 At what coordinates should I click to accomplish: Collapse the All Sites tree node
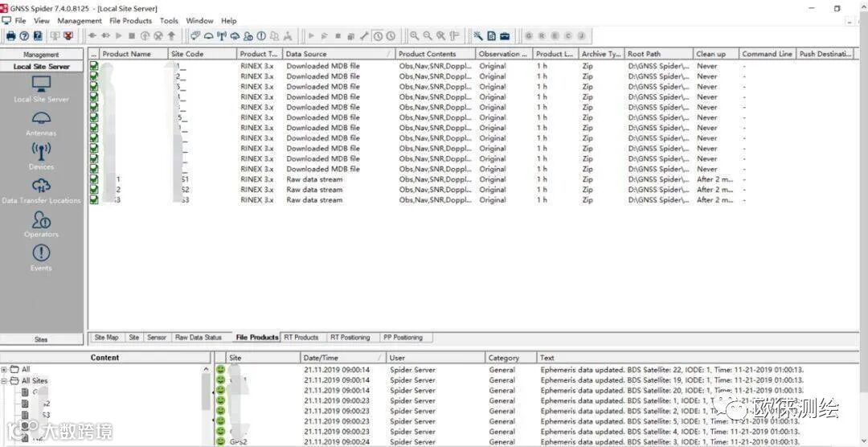pyautogui.click(x=5, y=381)
